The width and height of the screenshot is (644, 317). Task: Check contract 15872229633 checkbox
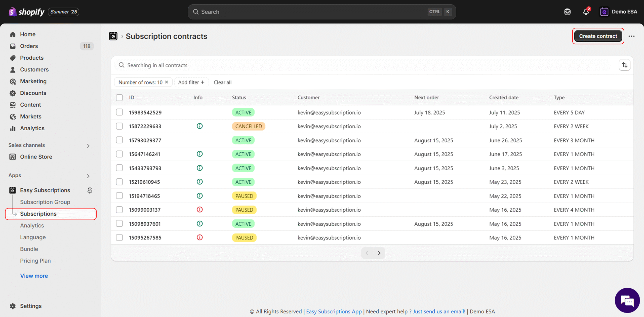tap(119, 126)
